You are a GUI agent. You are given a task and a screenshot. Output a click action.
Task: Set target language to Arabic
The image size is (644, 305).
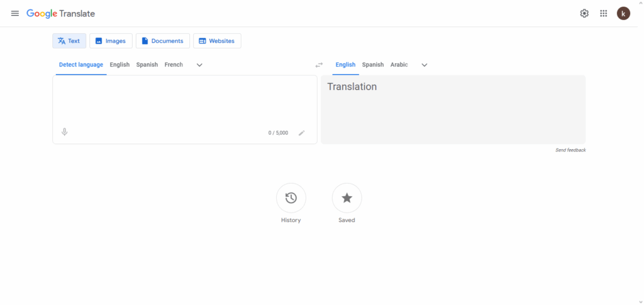[399, 65]
